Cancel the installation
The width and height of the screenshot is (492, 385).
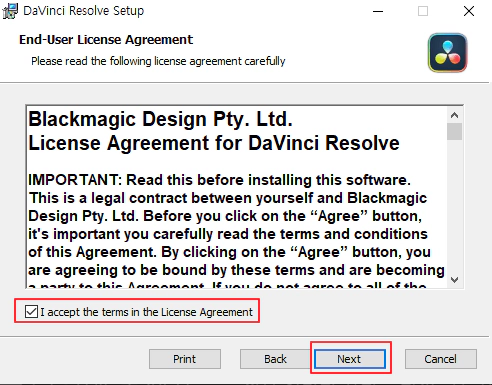point(441,359)
